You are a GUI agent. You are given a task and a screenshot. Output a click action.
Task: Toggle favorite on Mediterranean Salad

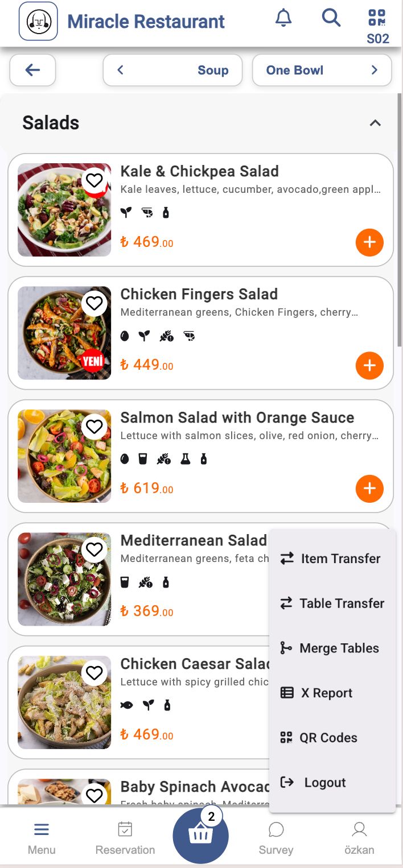[94, 549]
